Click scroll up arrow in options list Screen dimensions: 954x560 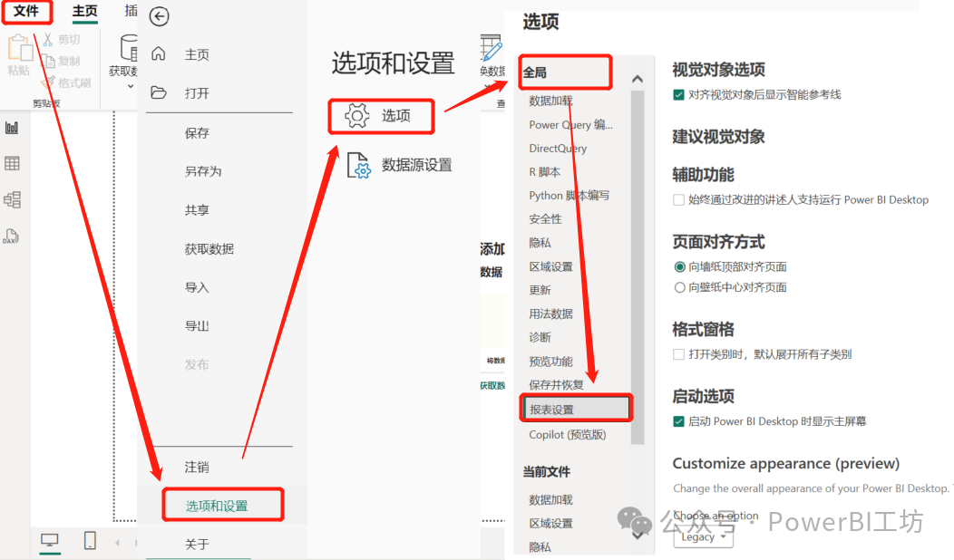(x=637, y=79)
